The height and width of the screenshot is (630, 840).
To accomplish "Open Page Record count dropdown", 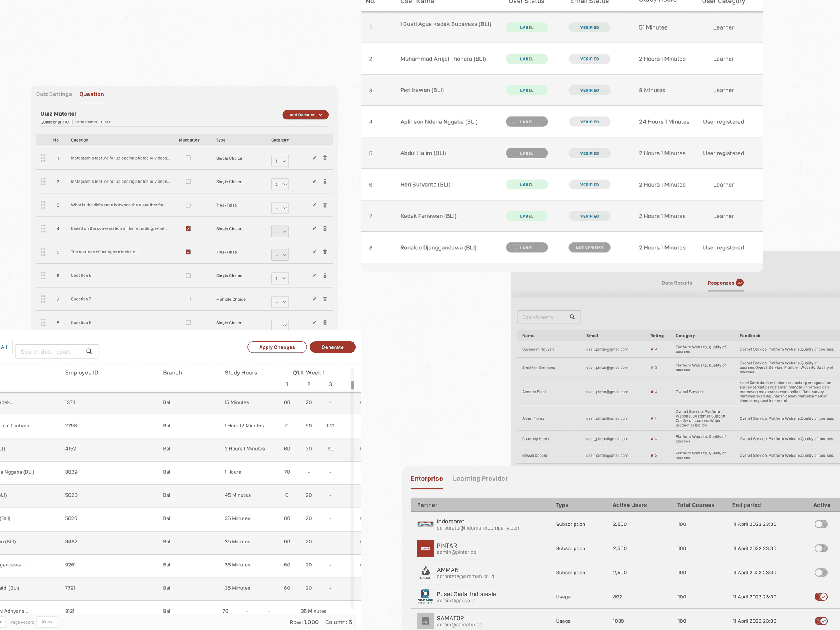I will [x=47, y=622].
